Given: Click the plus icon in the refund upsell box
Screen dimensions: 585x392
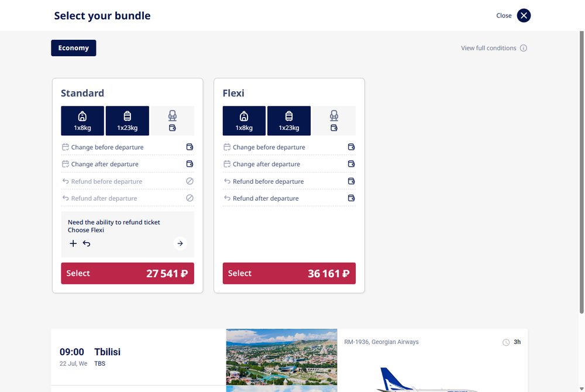Looking at the screenshot, I should point(73,243).
